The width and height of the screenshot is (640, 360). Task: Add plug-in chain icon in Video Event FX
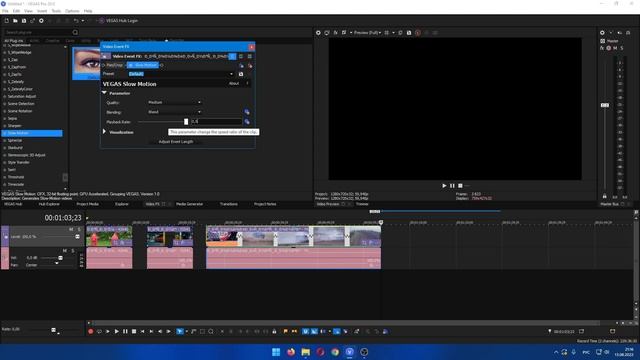coord(241,65)
